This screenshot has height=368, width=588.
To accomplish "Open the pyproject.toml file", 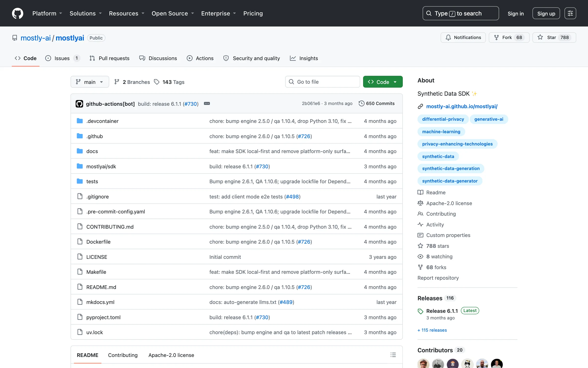I will coord(103,317).
